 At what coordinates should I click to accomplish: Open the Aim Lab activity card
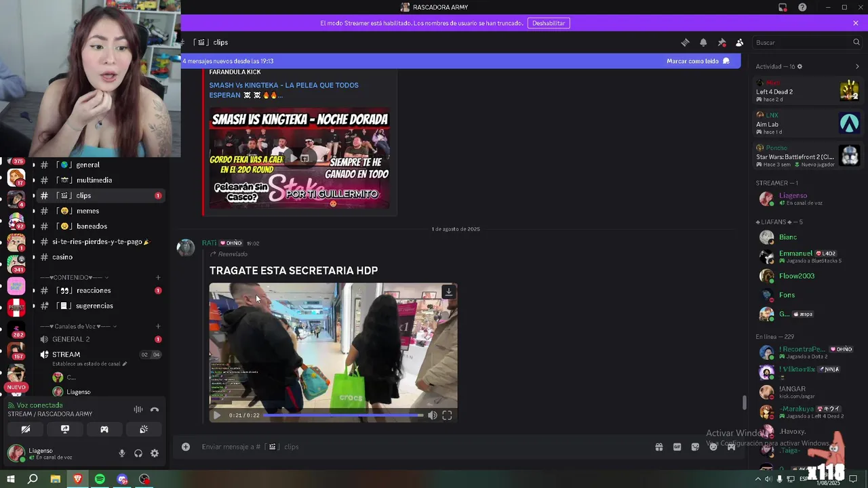click(808, 123)
